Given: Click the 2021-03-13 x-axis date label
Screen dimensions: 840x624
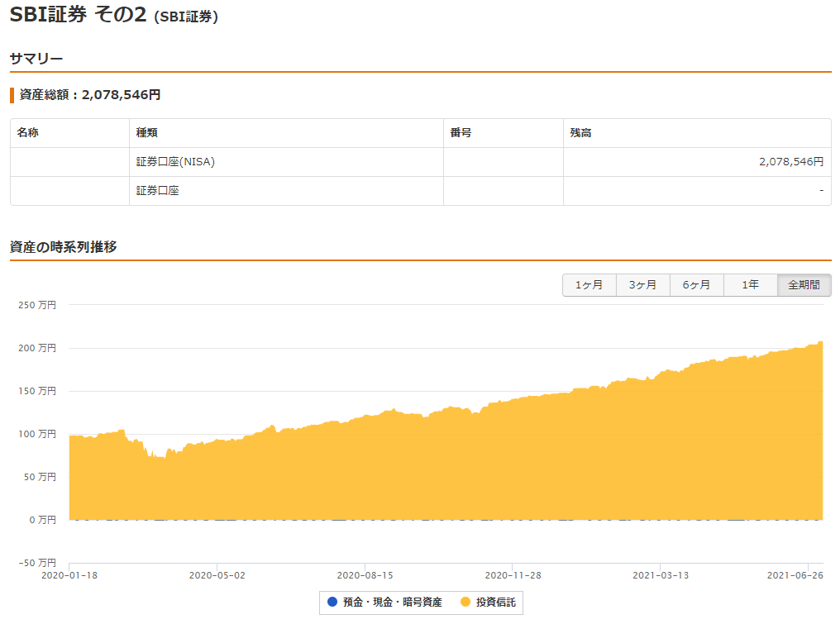Looking at the screenshot, I should 661,575.
